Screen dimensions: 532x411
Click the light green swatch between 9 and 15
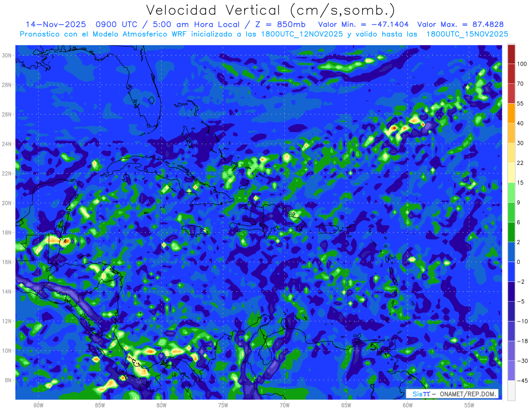point(511,192)
